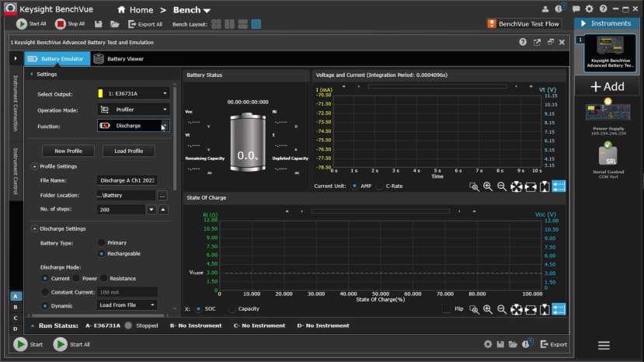Open the Select Output dropdown
This screenshot has height=362, width=644.
click(x=133, y=94)
